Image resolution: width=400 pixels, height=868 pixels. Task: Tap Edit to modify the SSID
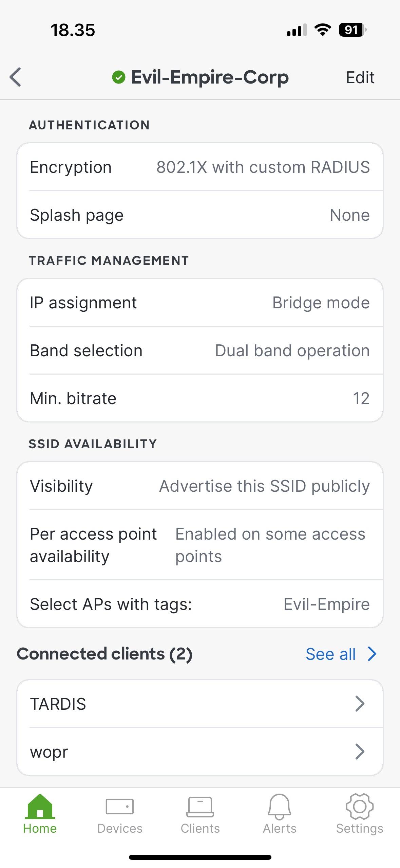(360, 77)
